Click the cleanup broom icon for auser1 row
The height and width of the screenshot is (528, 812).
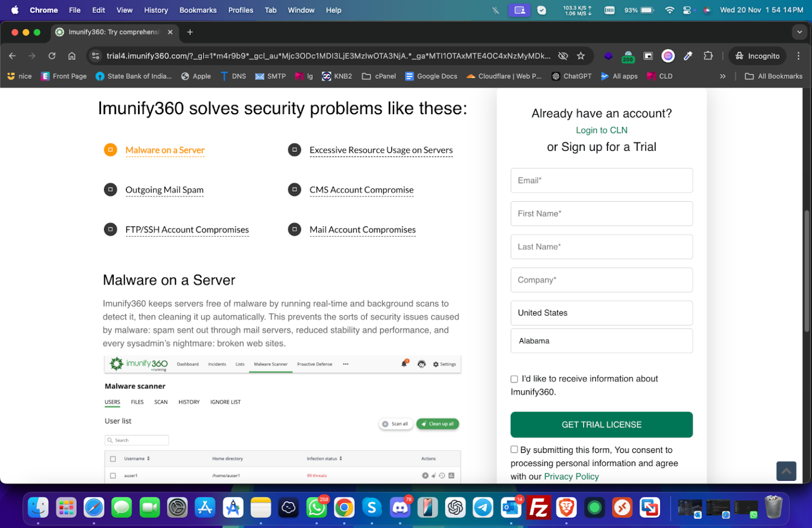click(433, 475)
